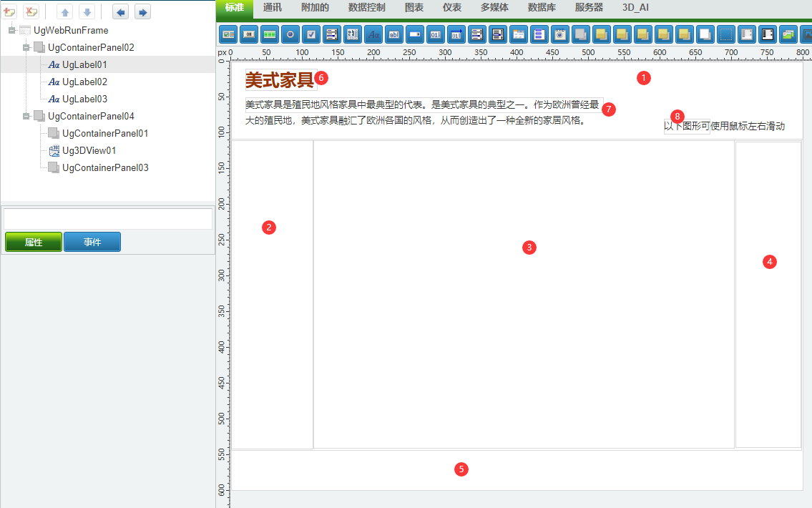Screen dimensions: 812x508
Task: Pick the XYZ component icon
Action: coord(559,34)
